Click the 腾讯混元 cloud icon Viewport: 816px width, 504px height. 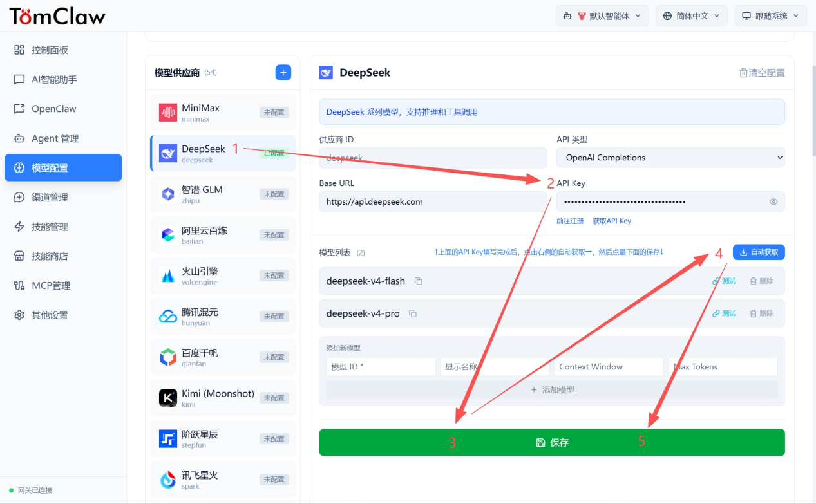[x=168, y=317]
